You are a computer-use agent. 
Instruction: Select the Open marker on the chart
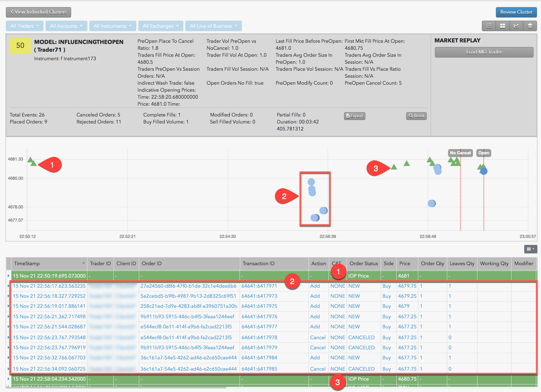click(x=484, y=153)
